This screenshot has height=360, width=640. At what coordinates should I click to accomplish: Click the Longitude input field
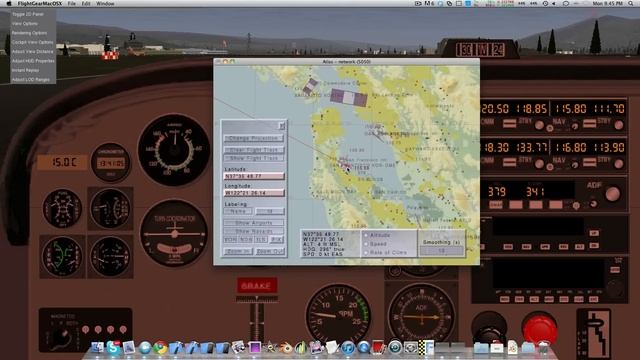pyautogui.click(x=254, y=193)
